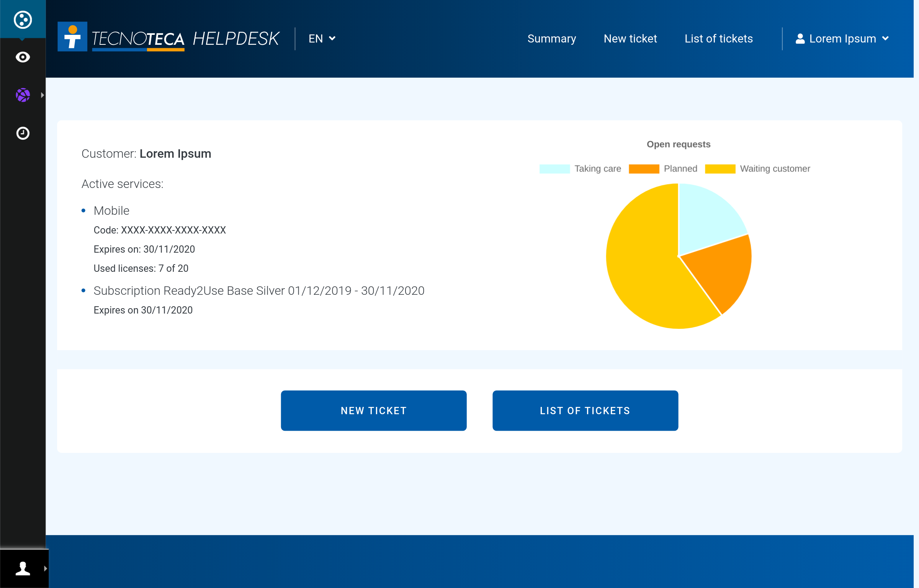919x588 pixels.
Task: Expand arrow beside bottom person icon
Action: tap(45, 568)
